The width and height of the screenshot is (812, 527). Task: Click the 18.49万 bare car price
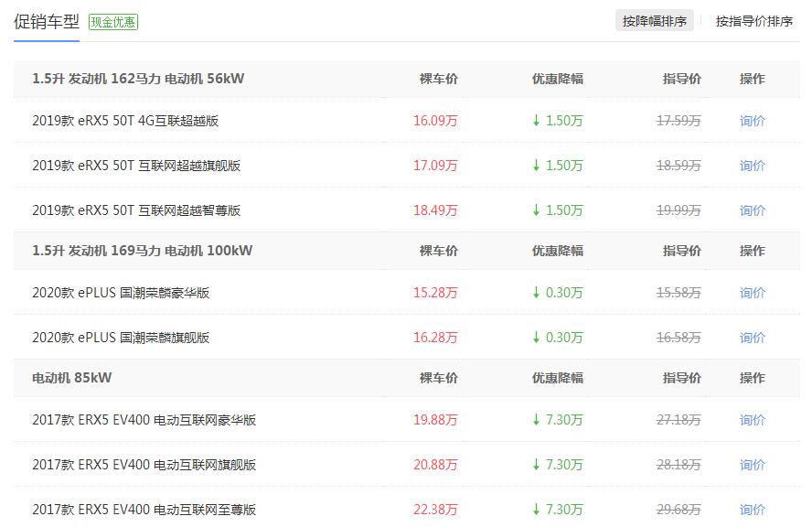[435, 210]
